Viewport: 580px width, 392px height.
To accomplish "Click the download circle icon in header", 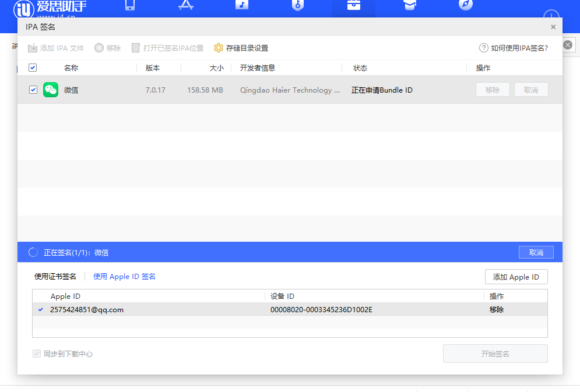I will tap(551, 15).
